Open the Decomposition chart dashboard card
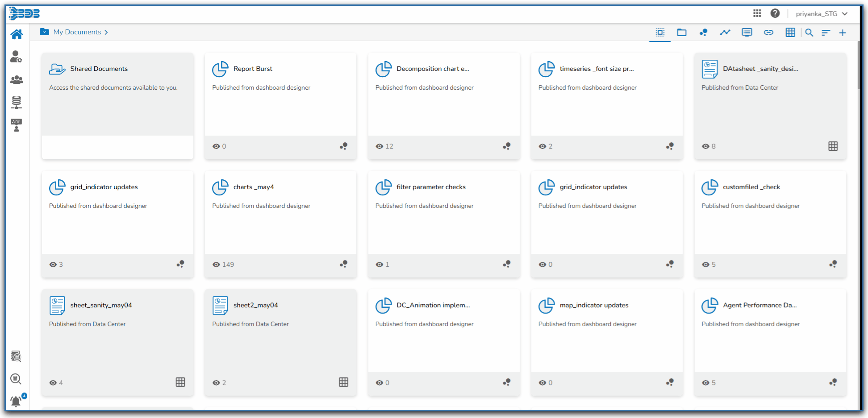 click(x=444, y=106)
